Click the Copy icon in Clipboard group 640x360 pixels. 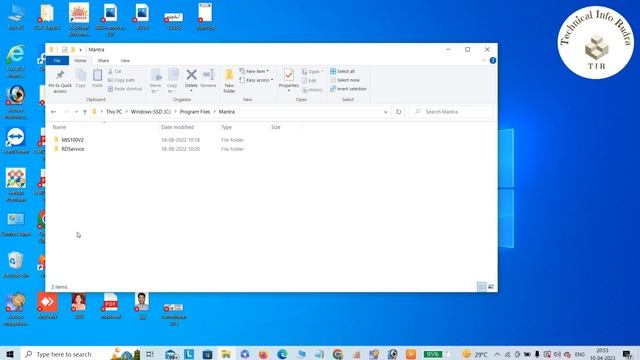[x=81, y=78]
